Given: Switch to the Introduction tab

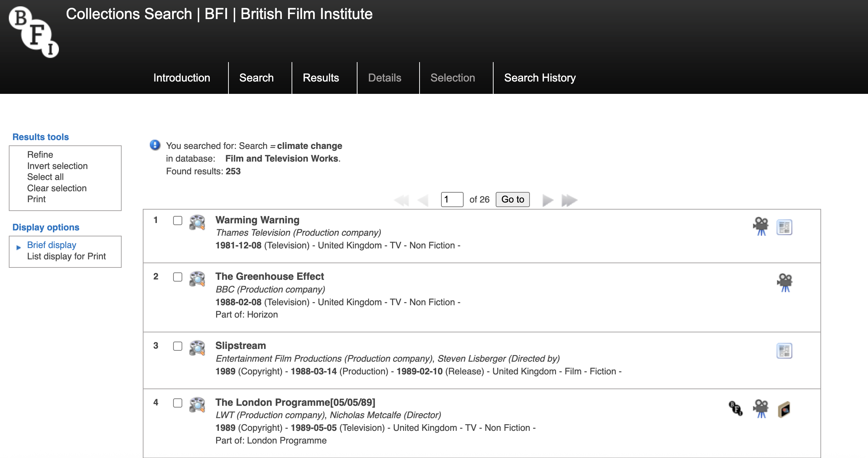Looking at the screenshot, I should [182, 78].
